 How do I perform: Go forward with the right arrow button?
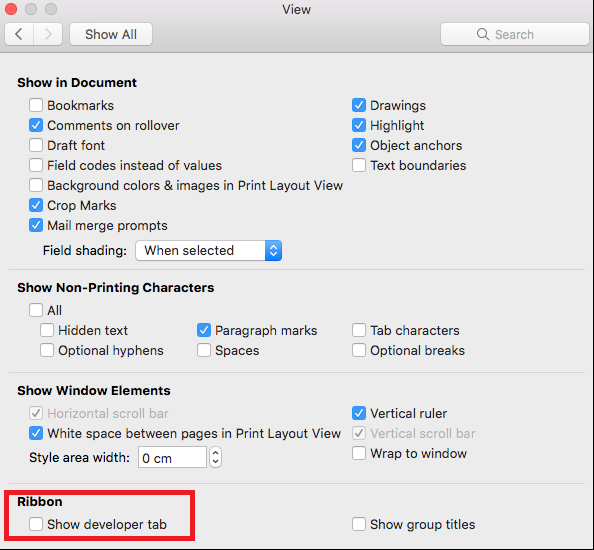[48, 34]
